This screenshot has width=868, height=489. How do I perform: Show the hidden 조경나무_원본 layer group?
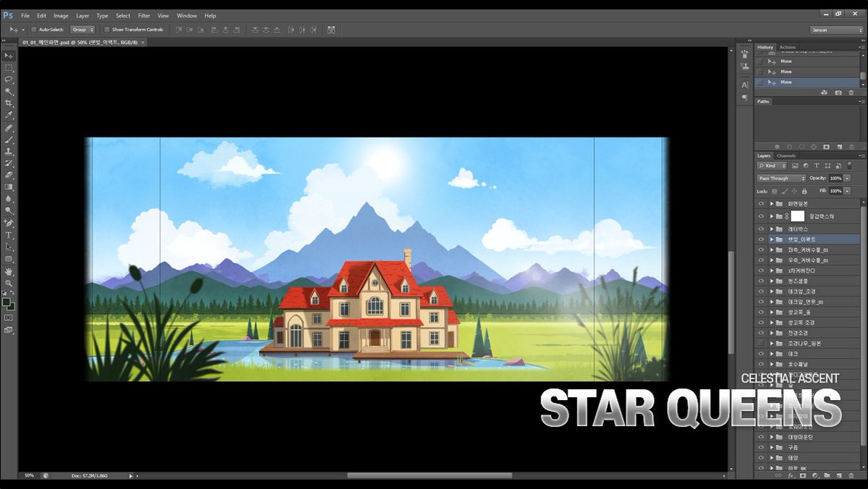(761, 343)
